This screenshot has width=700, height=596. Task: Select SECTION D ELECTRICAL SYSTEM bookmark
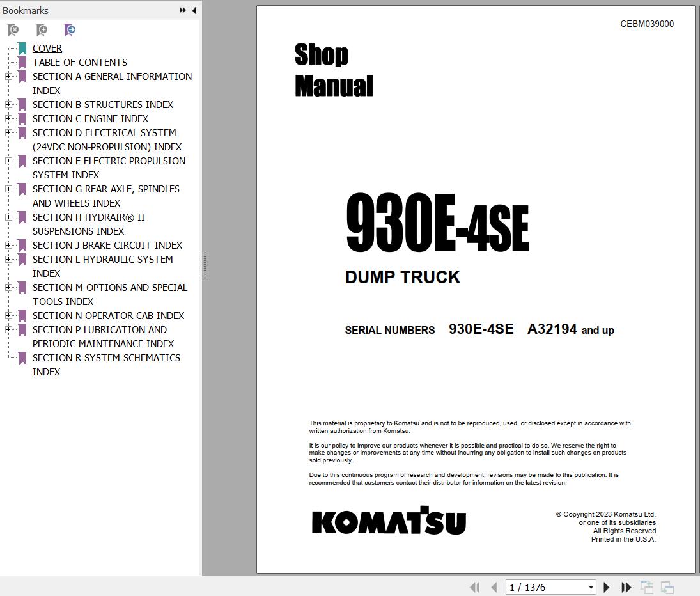pyautogui.click(x=107, y=140)
